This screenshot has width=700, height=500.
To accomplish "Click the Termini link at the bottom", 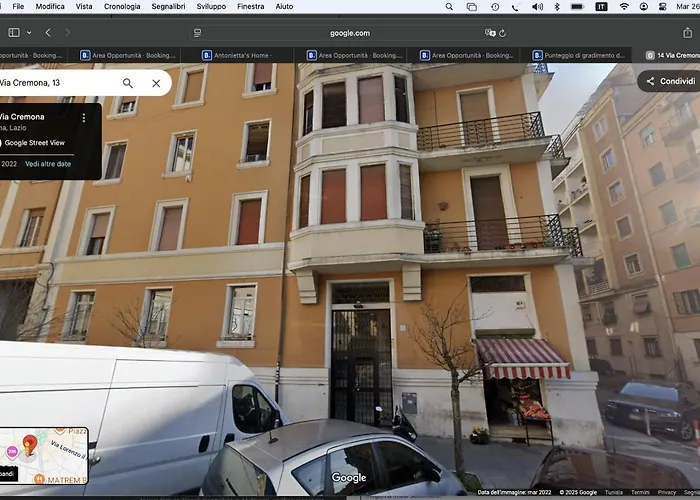I will click(x=640, y=492).
